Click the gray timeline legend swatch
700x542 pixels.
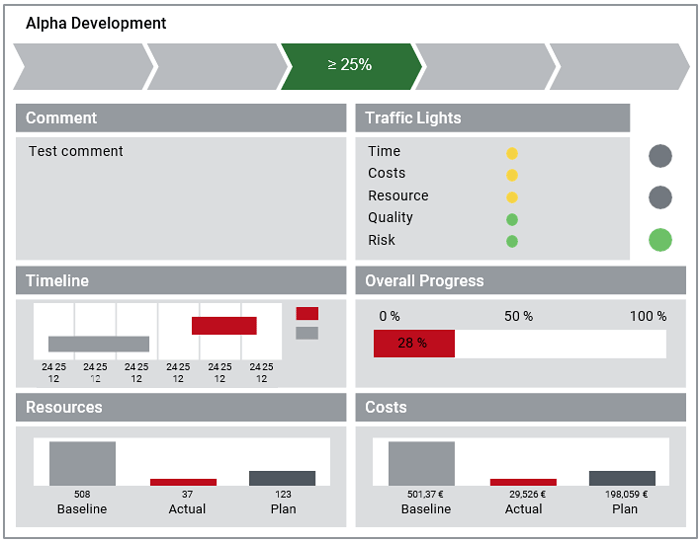pos(307,333)
